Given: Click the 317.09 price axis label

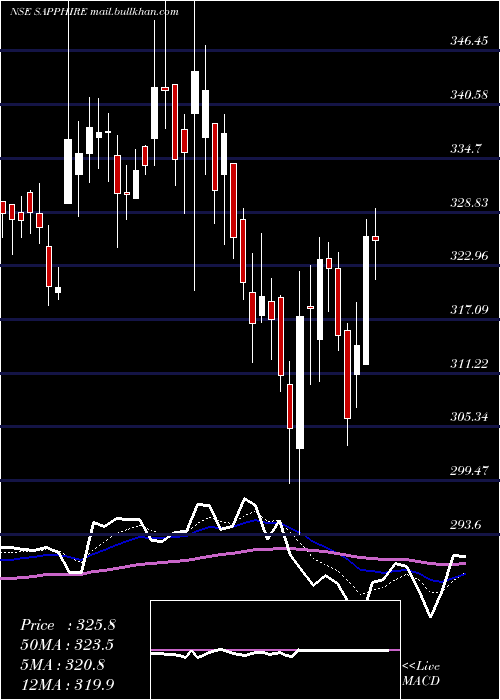Looking at the screenshot, I should [469, 309].
